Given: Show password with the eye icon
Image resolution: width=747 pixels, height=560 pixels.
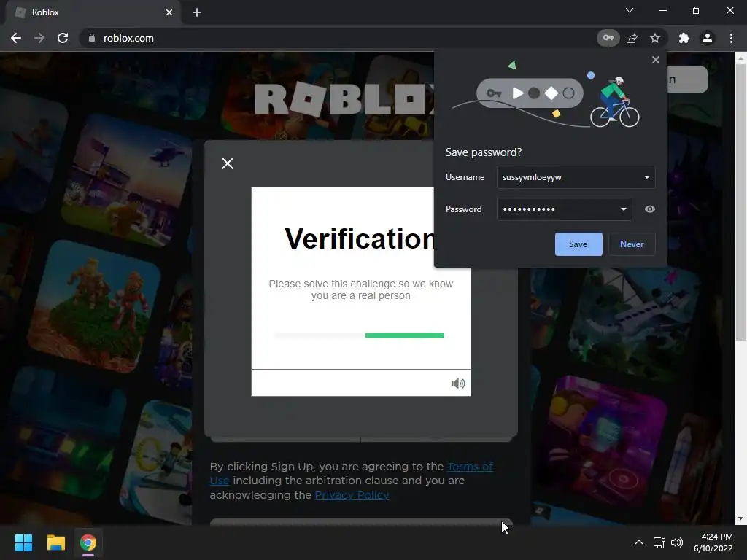Looking at the screenshot, I should [650, 209].
